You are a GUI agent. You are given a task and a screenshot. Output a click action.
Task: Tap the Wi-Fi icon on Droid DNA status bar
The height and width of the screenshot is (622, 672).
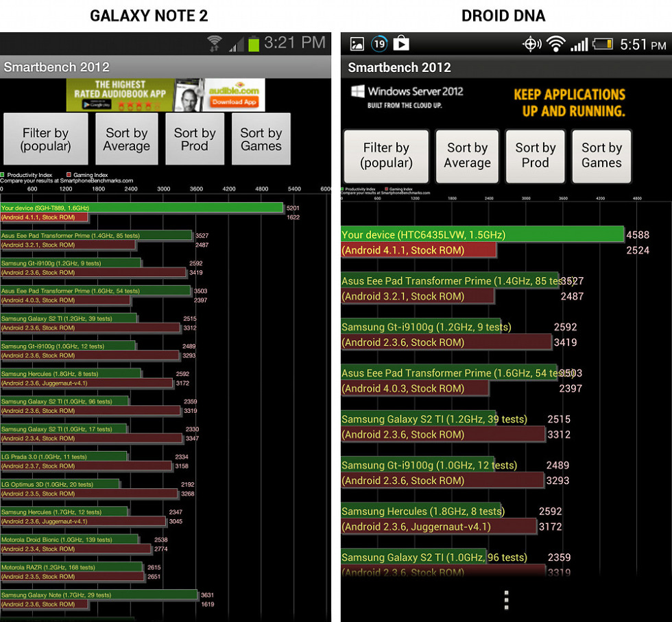coord(556,44)
